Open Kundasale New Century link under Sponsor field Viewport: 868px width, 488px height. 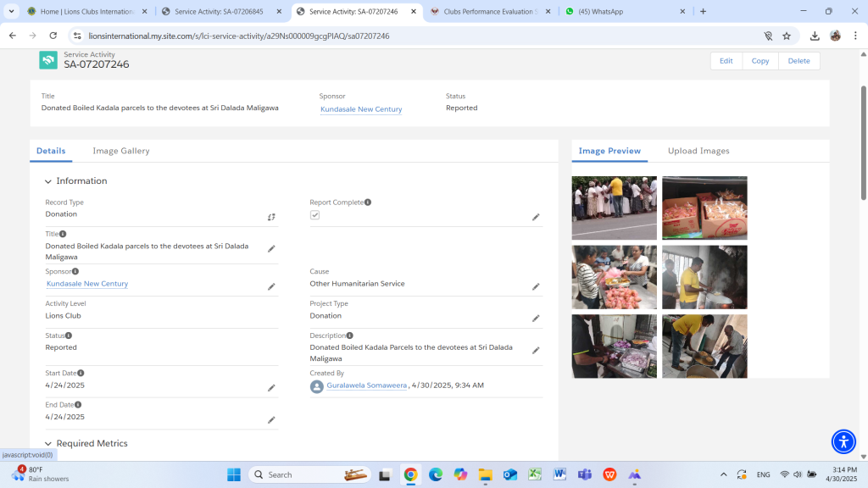coord(87,283)
